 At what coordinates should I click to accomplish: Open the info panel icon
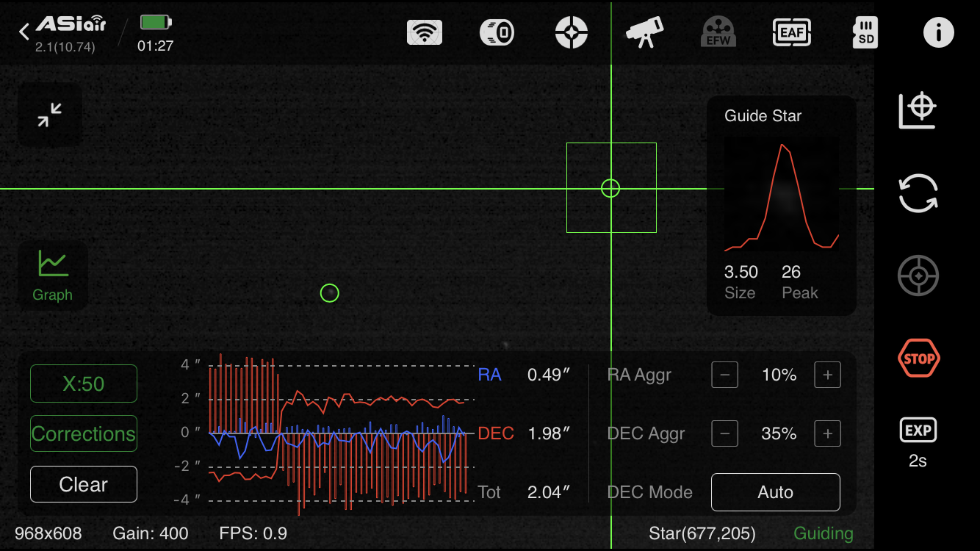tap(938, 32)
